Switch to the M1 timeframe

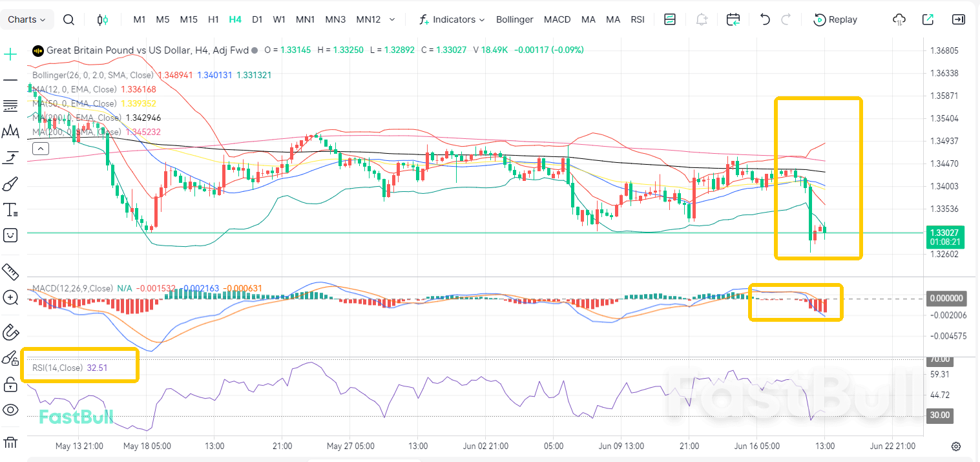pyautogui.click(x=140, y=19)
